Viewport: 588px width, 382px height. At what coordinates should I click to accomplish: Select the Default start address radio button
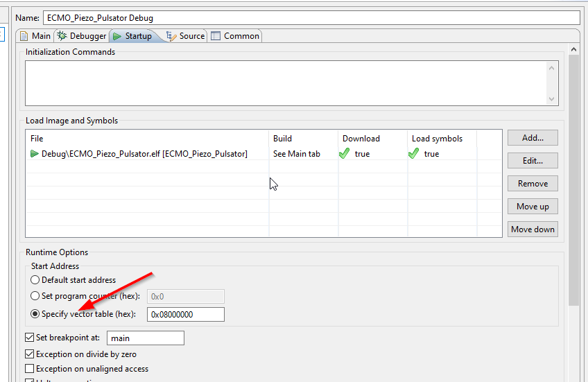coord(35,280)
